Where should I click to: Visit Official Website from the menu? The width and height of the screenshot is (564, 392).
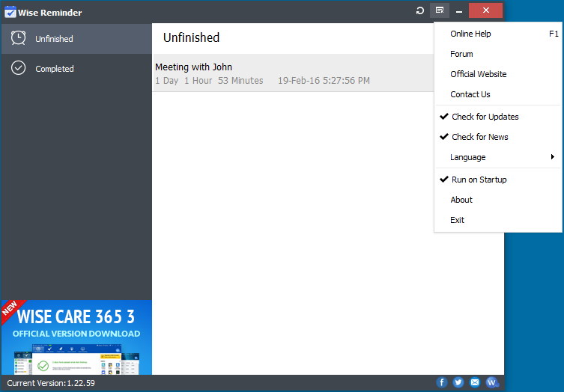(478, 74)
